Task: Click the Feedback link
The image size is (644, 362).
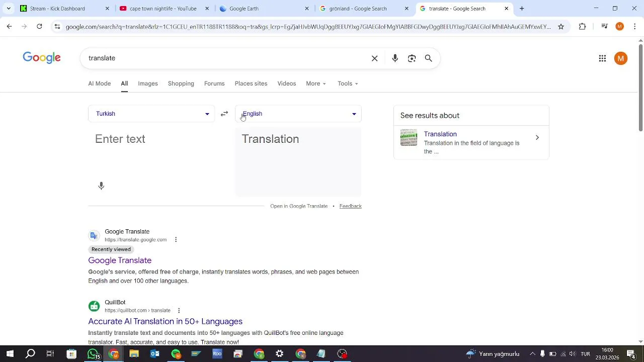Action: pyautogui.click(x=351, y=206)
